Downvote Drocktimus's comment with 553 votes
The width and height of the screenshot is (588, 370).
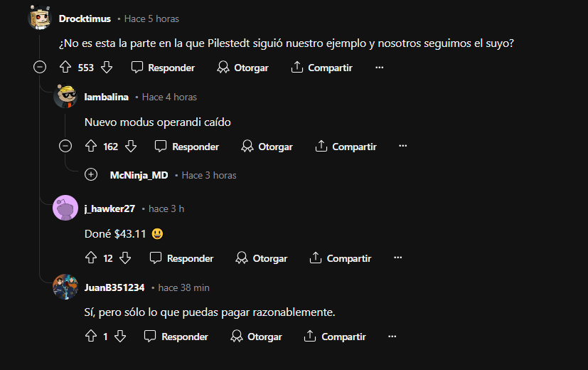(x=107, y=68)
